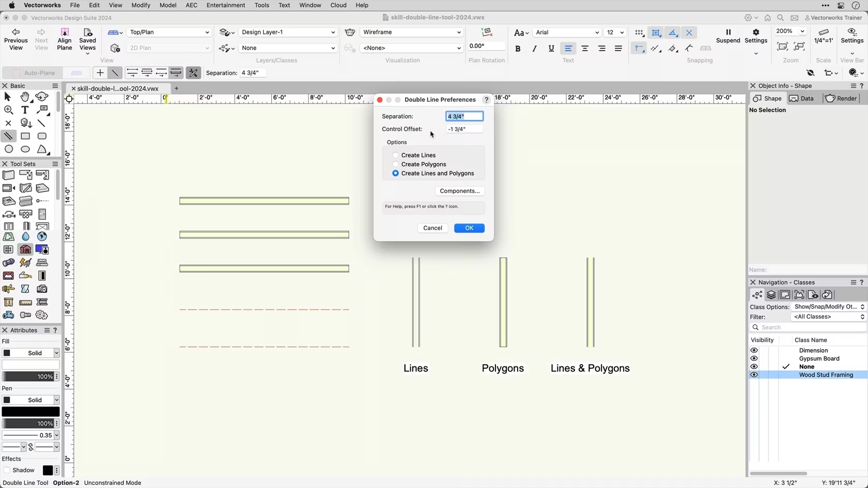Select the Oval tool
Image resolution: width=868 pixels, height=488 pixels.
25,149
